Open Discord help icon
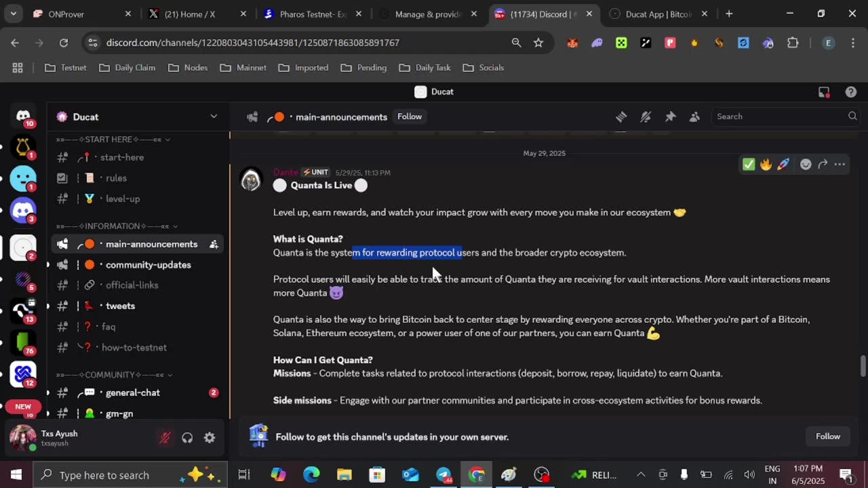868x488 pixels. (x=851, y=92)
